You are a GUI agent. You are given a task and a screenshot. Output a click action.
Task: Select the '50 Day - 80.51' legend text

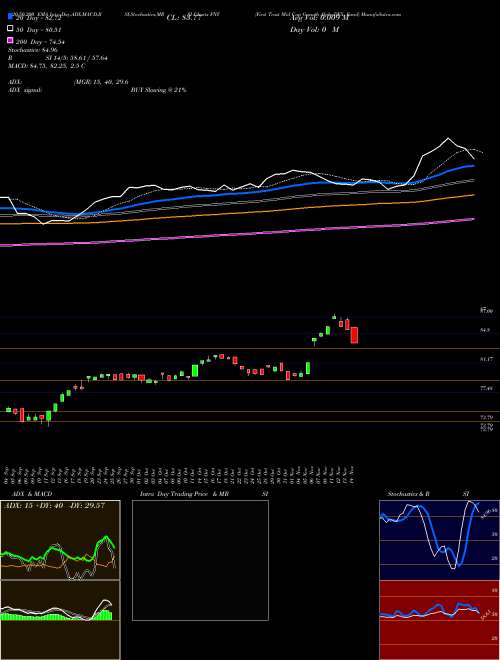[39, 29]
